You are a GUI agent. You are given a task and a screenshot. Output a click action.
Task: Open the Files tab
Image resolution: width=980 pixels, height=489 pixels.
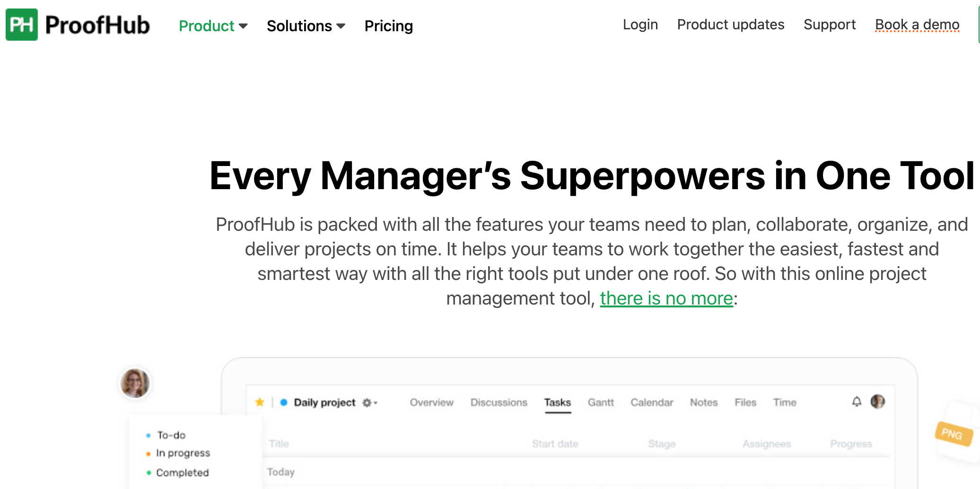(745, 402)
